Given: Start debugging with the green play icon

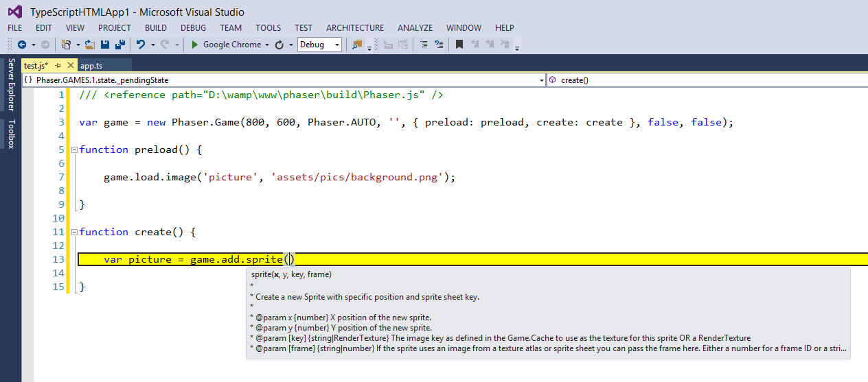Looking at the screenshot, I should tap(195, 45).
